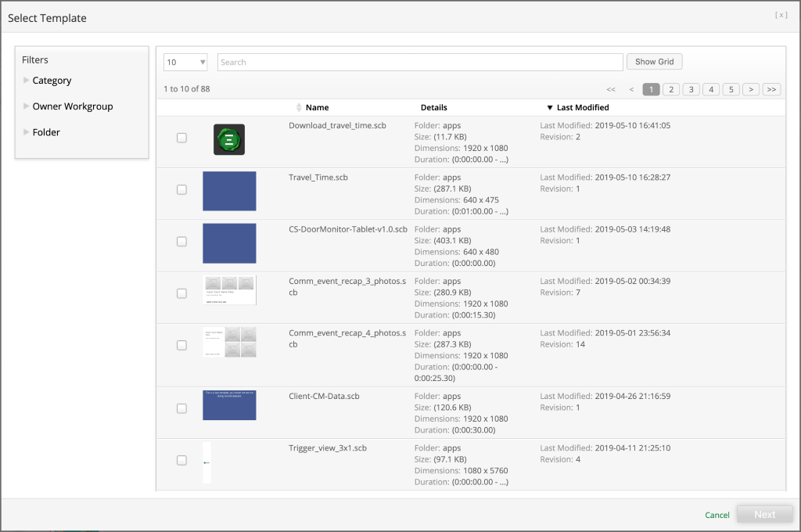Screen dimensions: 801x532
Task: Go to the last page of results
Action: [x=771, y=89]
